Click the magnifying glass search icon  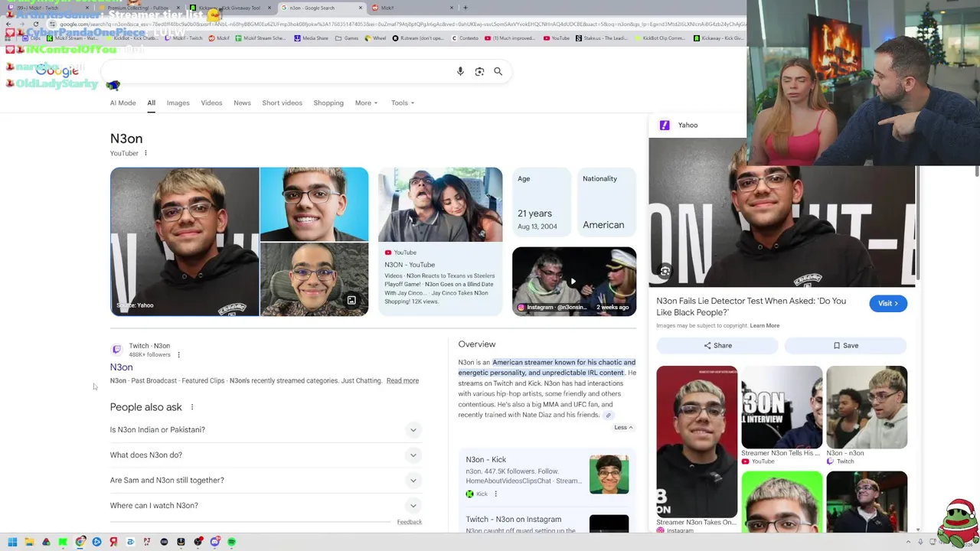click(498, 71)
